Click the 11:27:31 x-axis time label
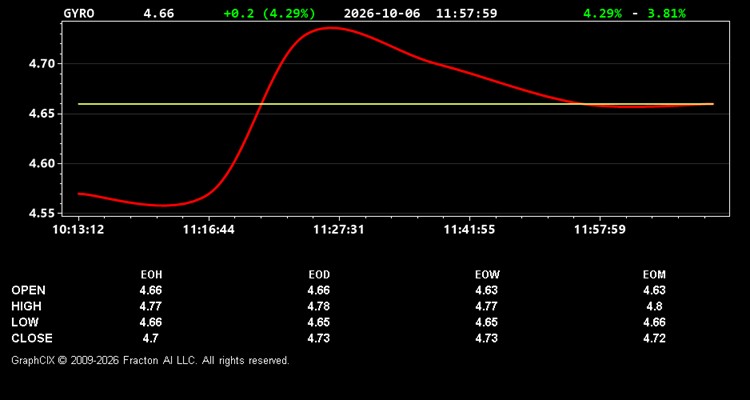This screenshot has height=400, width=750. pos(339,230)
